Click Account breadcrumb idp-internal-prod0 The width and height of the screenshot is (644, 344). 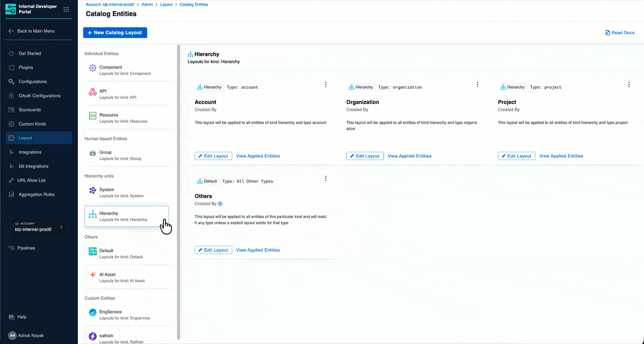coord(110,5)
